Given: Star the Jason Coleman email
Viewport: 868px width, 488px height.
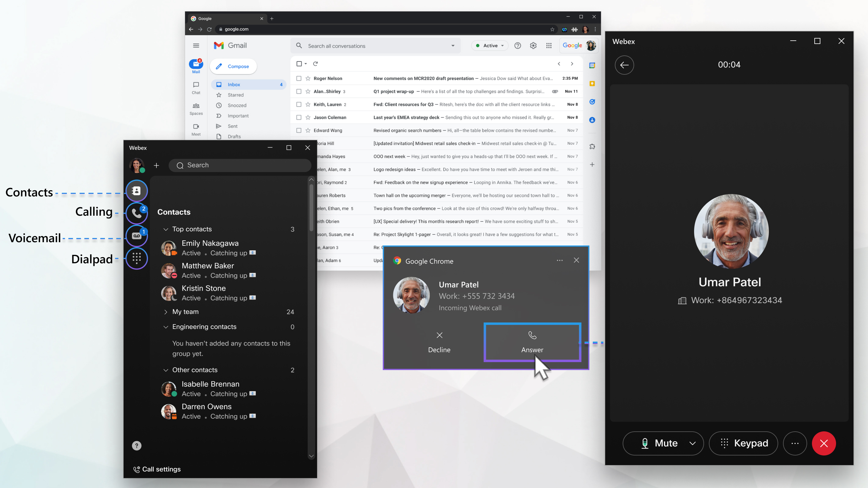Looking at the screenshot, I should pyautogui.click(x=308, y=117).
